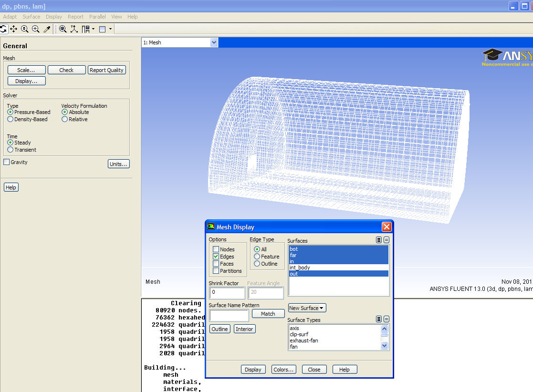Expand the '1: Mesh' window selector
This screenshot has height=392, width=533.
tap(214, 42)
